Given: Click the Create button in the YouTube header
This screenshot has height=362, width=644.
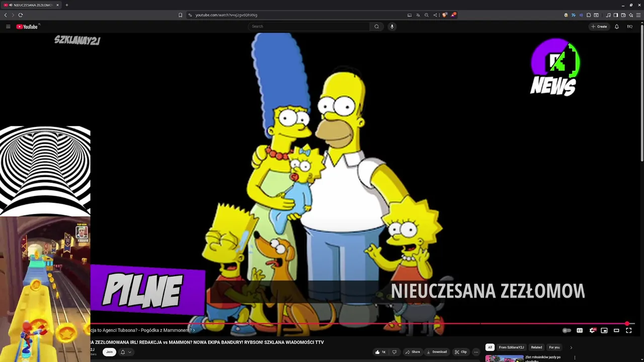Looking at the screenshot, I should tap(599, 27).
